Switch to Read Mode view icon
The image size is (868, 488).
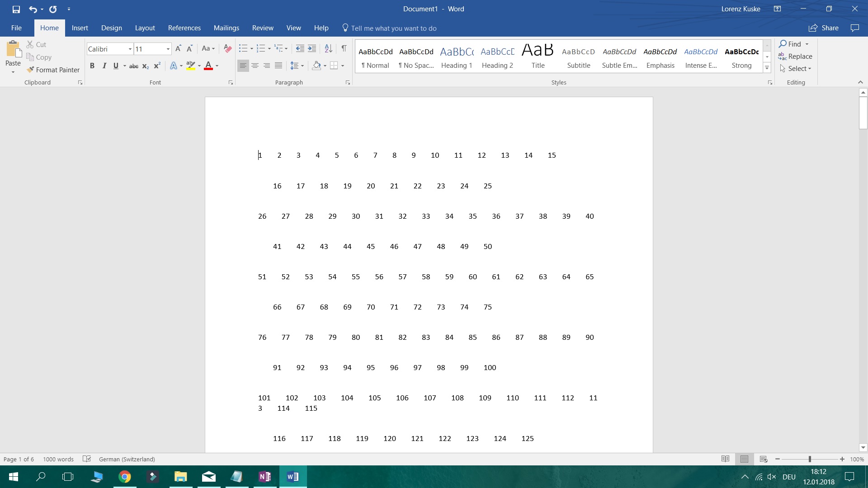(x=725, y=459)
